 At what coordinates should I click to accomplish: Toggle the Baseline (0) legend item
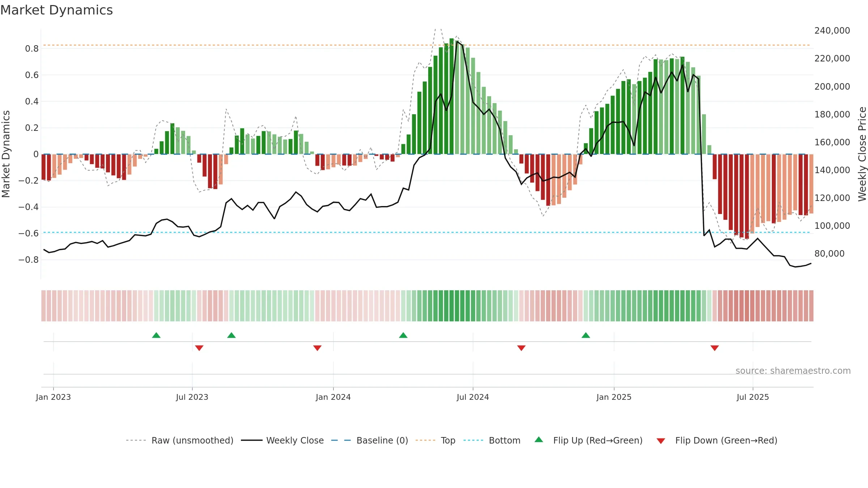pyautogui.click(x=370, y=440)
